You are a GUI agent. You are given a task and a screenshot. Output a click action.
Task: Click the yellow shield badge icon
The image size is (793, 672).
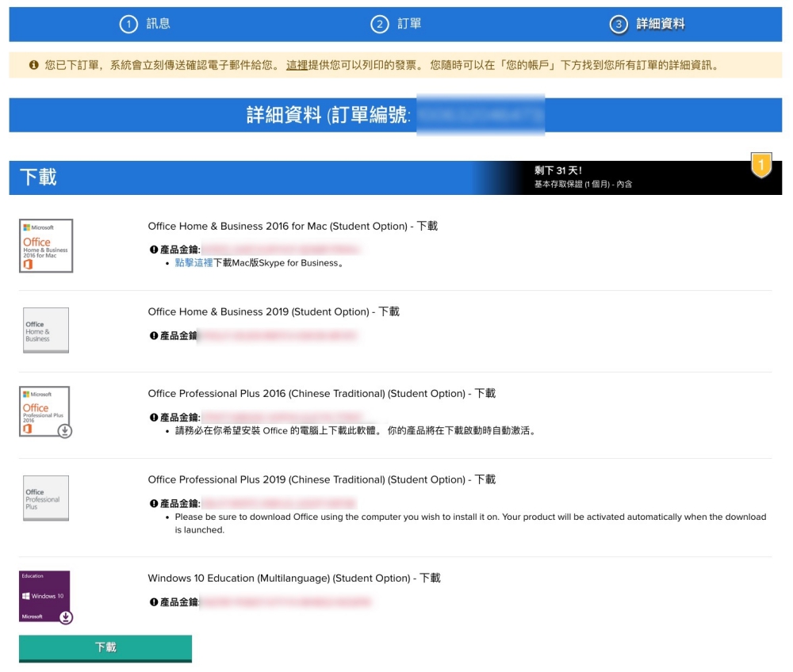[761, 165]
